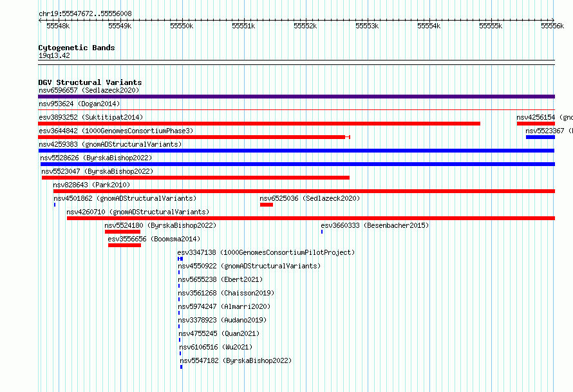Click esv3556656 (Boomsma2014) label
Screen dimensions: 573x392
pyautogui.click(x=155, y=239)
